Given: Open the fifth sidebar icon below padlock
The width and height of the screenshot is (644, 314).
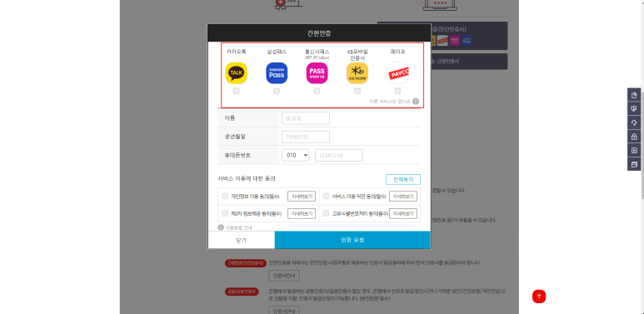Looking at the screenshot, I should tap(634, 150).
